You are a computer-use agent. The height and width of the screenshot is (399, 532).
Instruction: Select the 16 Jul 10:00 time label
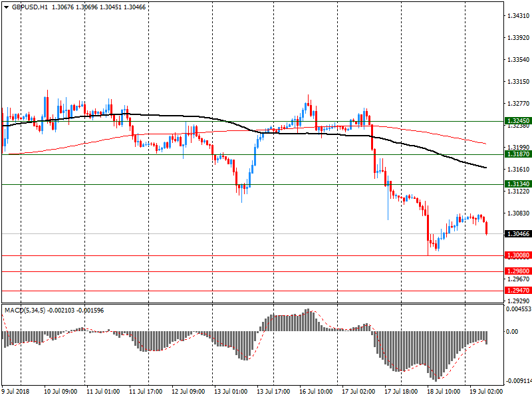click(316, 392)
